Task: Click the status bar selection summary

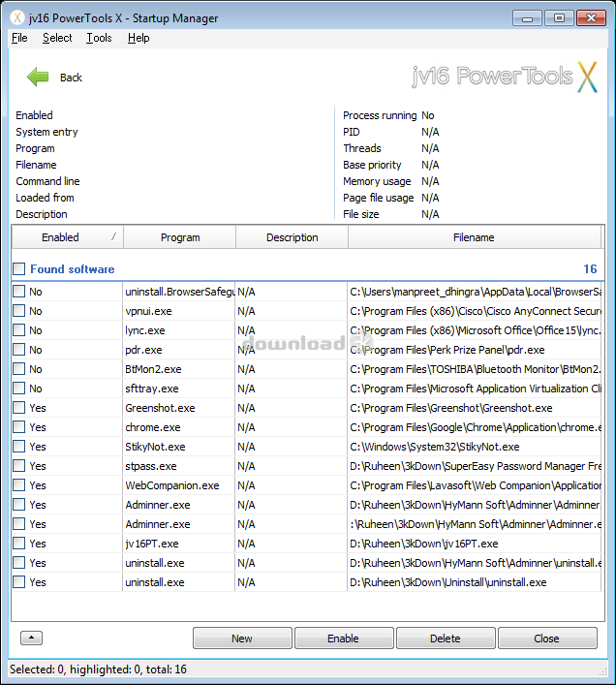Action: pos(98,669)
